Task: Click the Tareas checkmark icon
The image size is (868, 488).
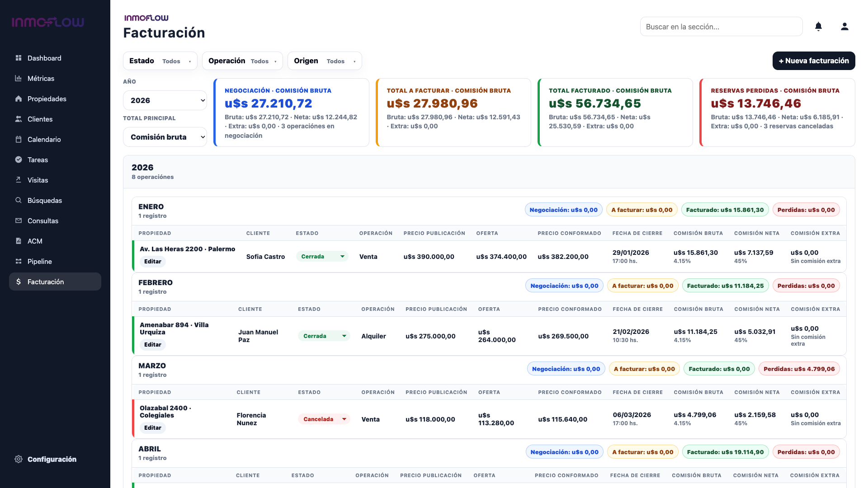Action: pyautogui.click(x=19, y=160)
